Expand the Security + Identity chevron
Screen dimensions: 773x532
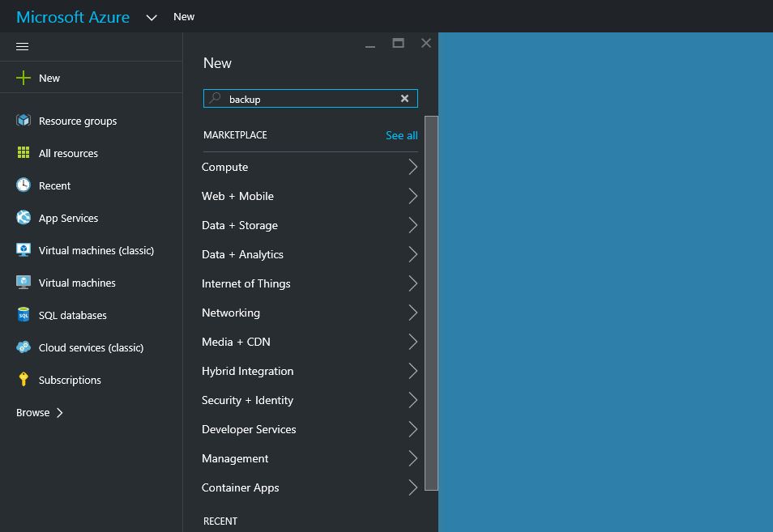coord(413,400)
